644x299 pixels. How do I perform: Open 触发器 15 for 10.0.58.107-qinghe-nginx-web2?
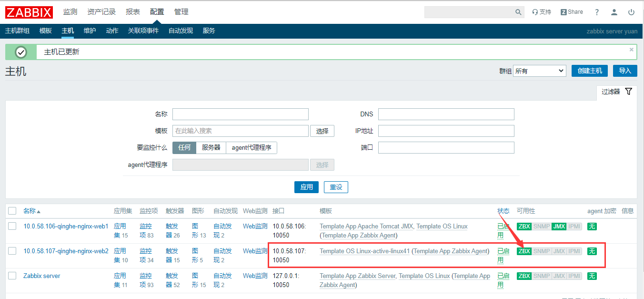tap(171, 255)
